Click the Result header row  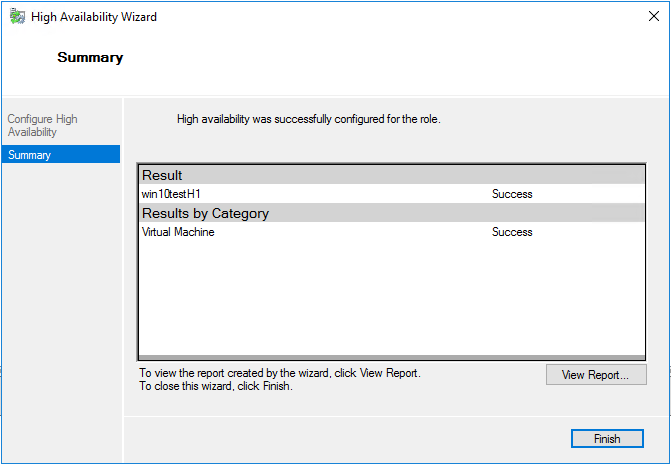[x=392, y=175]
